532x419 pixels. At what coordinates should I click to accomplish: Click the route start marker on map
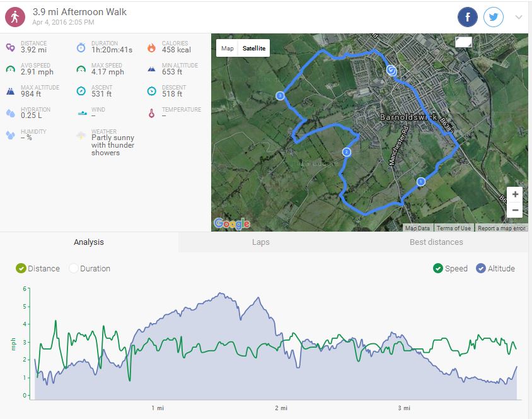[391, 71]
